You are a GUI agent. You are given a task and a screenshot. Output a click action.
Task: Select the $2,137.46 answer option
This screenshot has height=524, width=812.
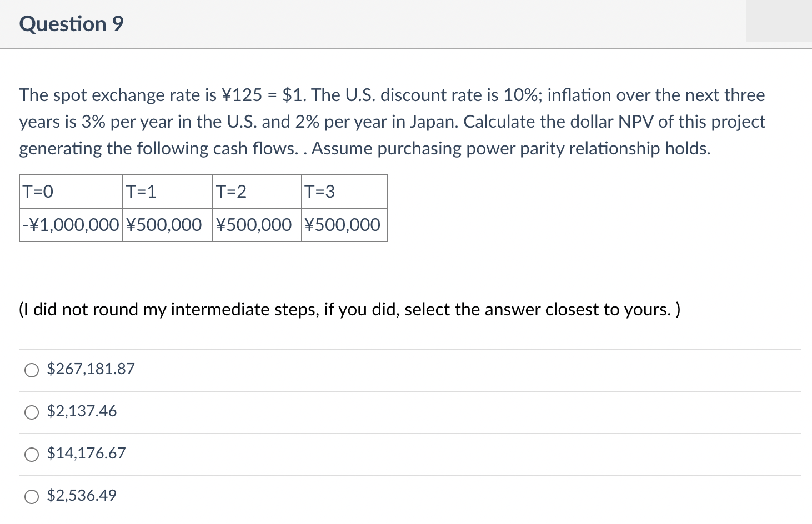click(32, 412)
